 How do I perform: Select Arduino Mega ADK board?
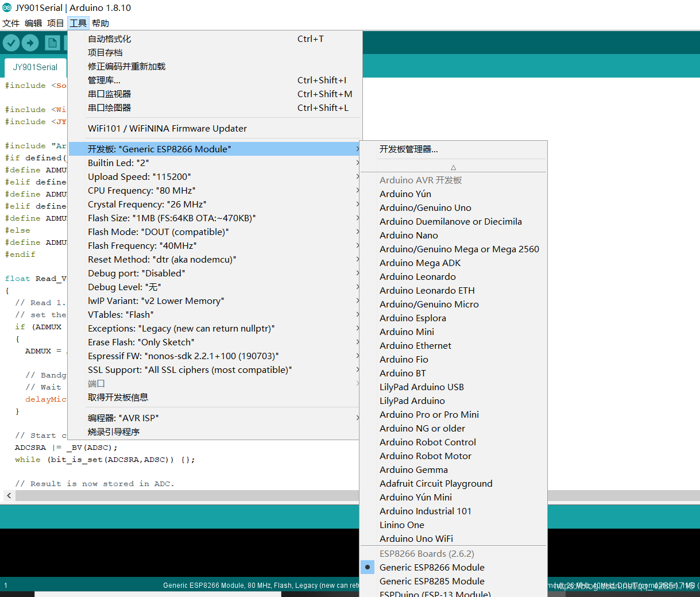coord(453,263)
